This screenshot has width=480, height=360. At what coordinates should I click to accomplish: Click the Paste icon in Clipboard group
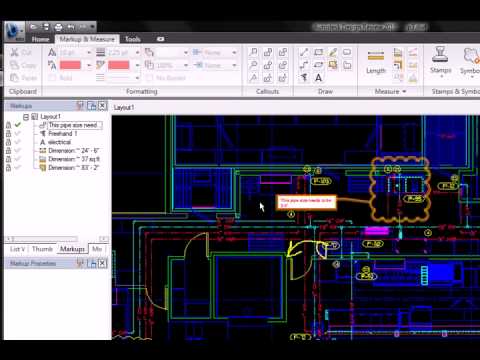tap(14, 78)
